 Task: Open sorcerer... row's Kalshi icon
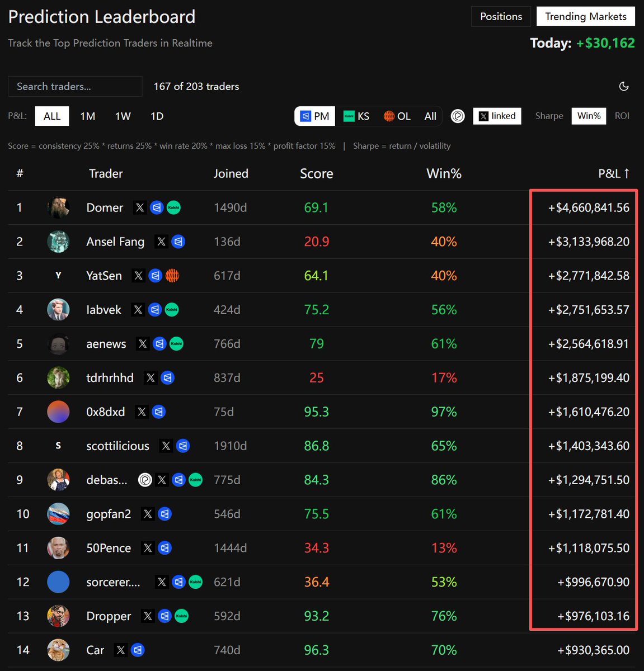click(195, 582)
